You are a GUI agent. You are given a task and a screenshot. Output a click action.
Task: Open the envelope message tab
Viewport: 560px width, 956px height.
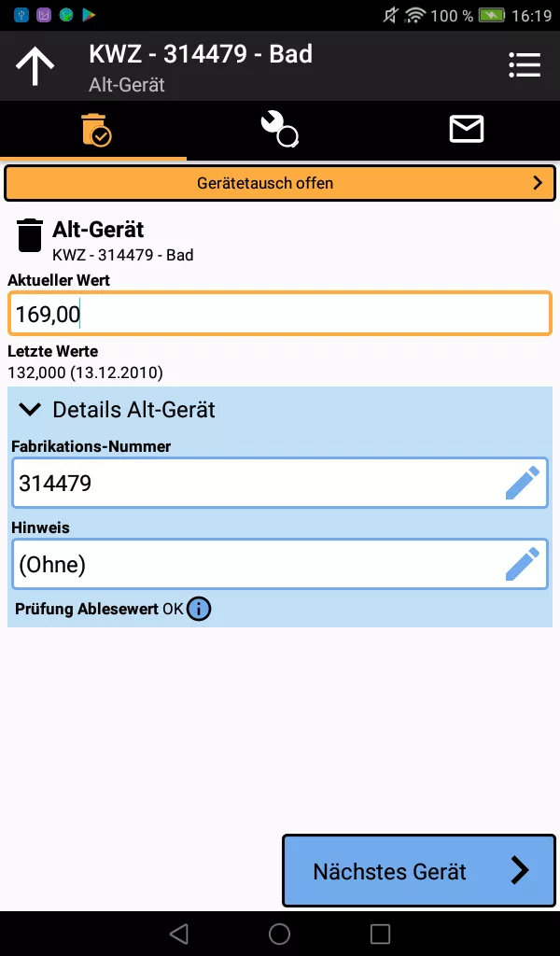[x=466, y=130]
